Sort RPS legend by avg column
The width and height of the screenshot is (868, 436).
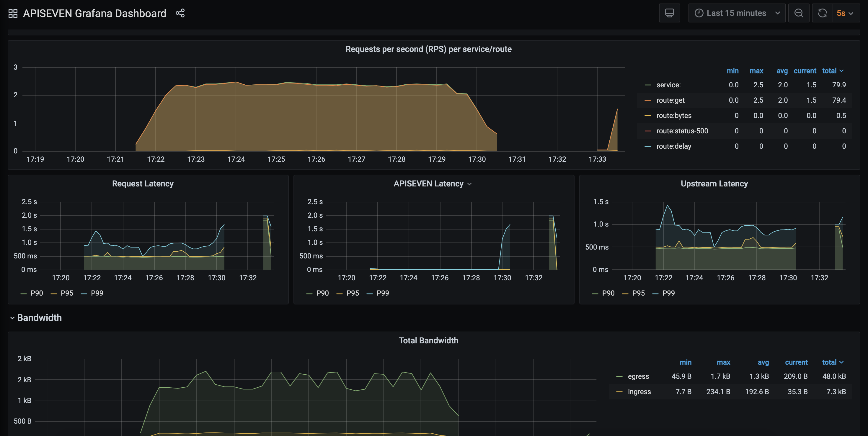[782, 71]
